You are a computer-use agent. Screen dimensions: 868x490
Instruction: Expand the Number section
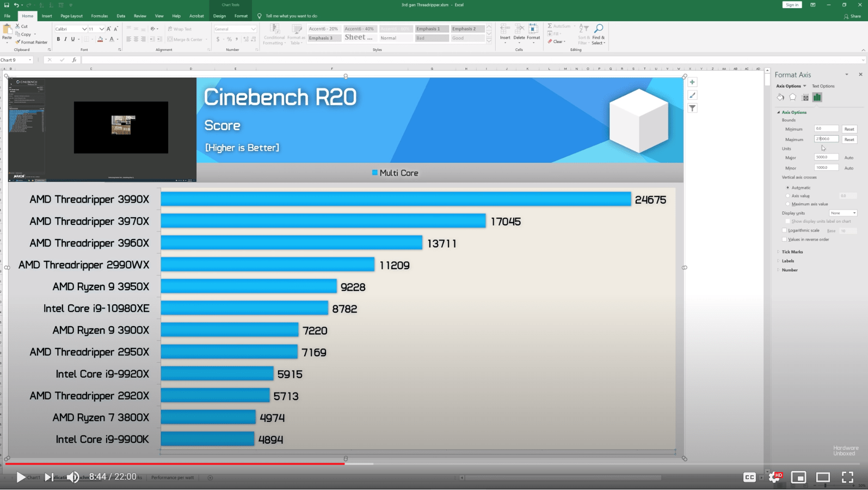(789, 270)
